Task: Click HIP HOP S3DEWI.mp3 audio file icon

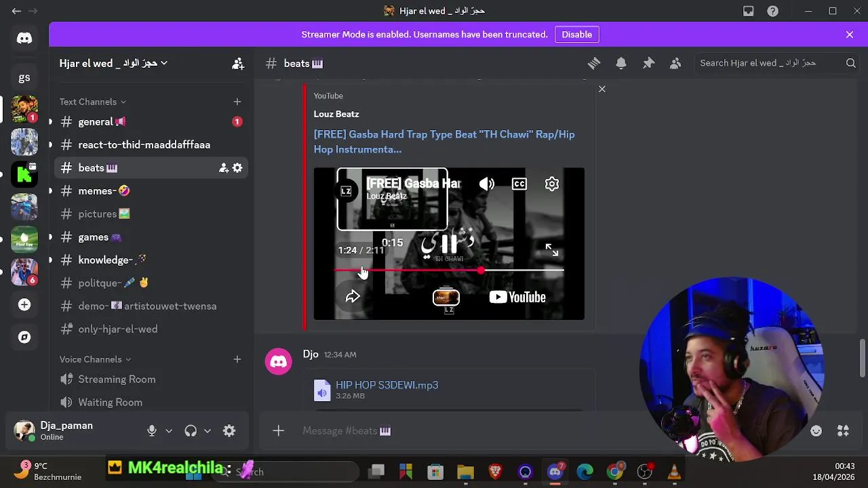Action: pyautogui.click(x=322, y=390)
